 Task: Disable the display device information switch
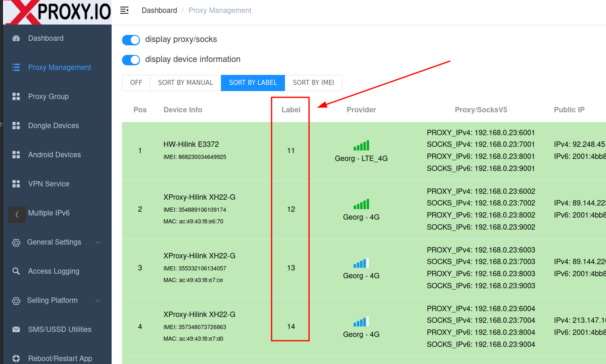tap(131, 60)
